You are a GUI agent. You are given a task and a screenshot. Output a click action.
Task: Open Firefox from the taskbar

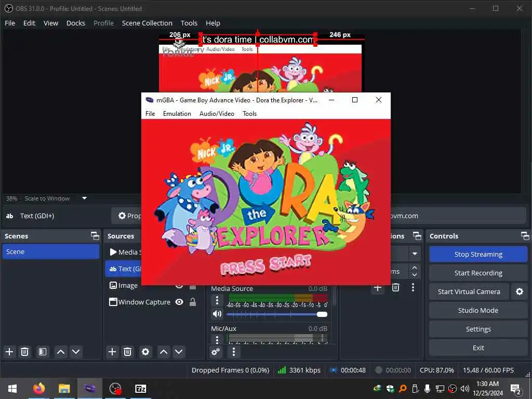(38, 389)
